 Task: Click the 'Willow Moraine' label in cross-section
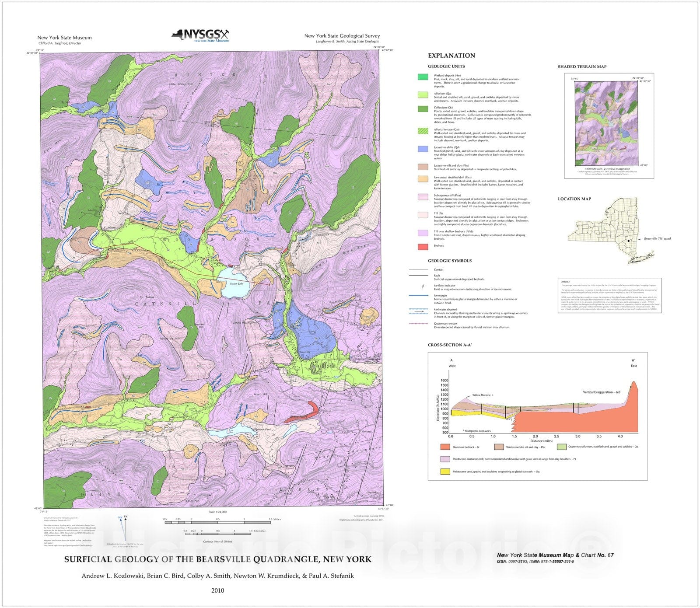[x=481, y=395]
